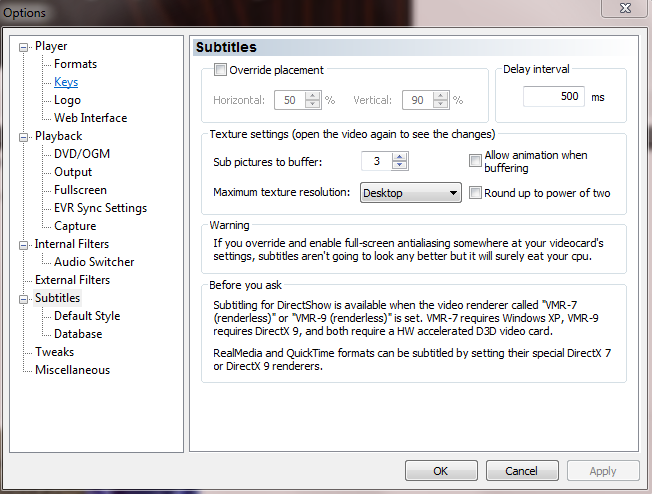Image resolution: width=652 pixels, height=494 pixels.
Task: Toggle Allow animation when buffering
Action: [475, 161]
